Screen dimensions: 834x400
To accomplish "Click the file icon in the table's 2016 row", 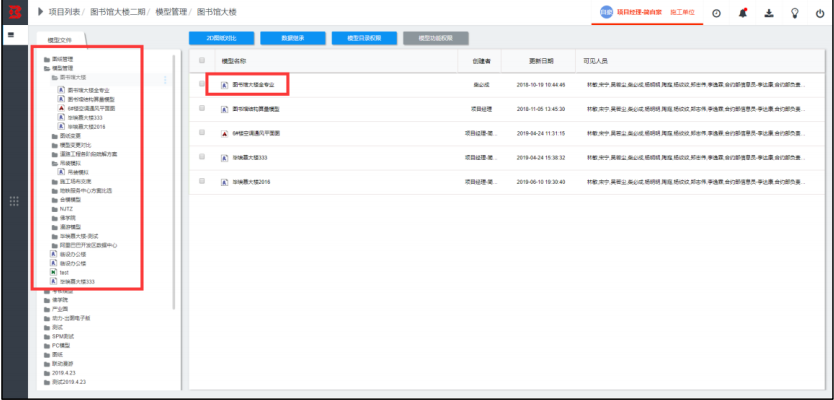I will pyautogui.click(x=224, y=182).
